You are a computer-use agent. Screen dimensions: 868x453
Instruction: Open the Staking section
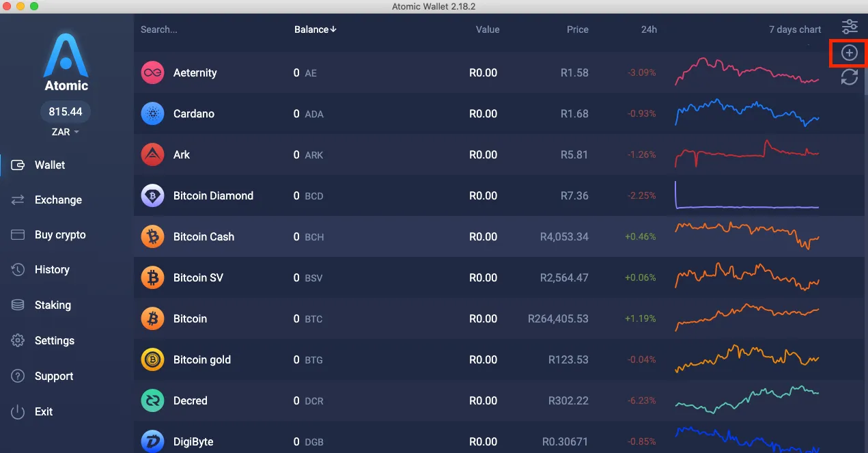coord(53,305)
